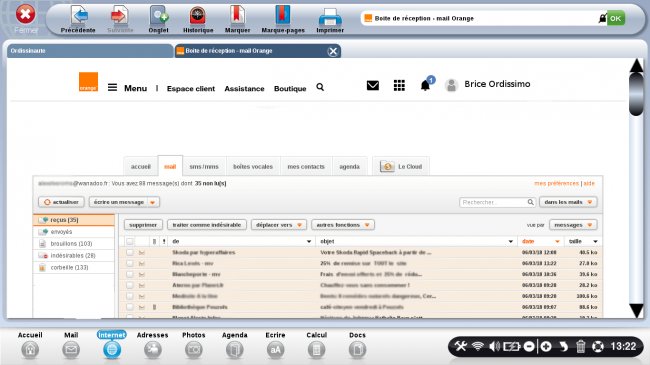Sort by the taille column arrow
This screenshot has height=365, width=650.
click(595, 241)
